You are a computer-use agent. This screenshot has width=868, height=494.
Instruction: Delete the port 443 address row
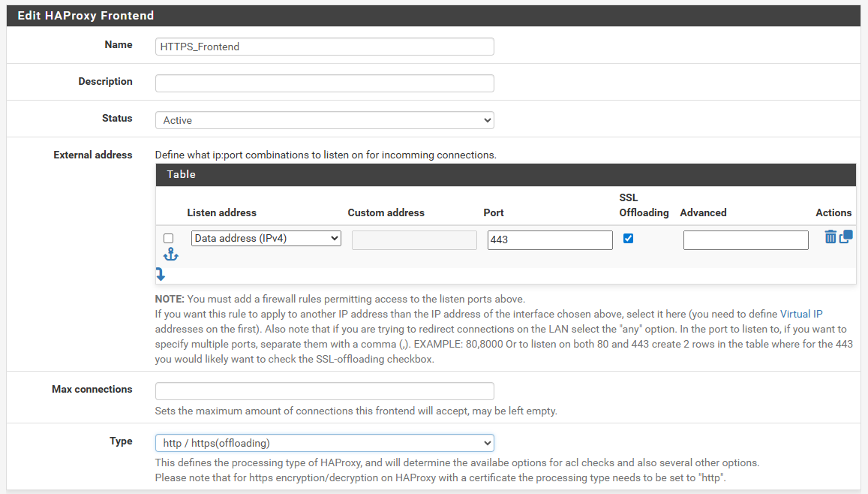click(830, 237)
